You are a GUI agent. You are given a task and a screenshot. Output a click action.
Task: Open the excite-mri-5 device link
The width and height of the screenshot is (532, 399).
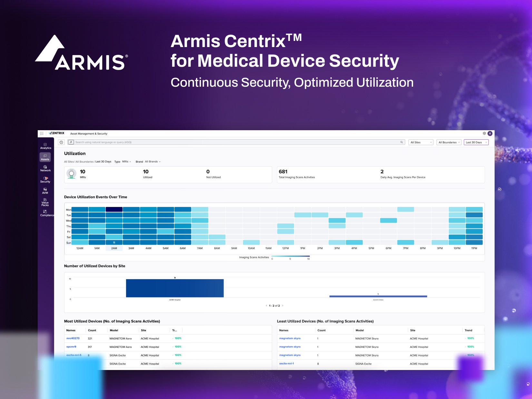coord(74,355)
